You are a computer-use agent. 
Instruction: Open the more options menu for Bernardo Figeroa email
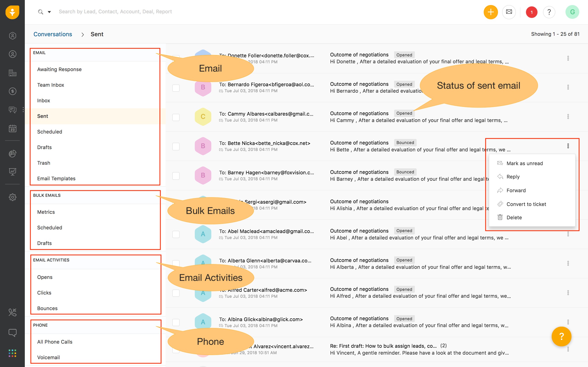568,87
